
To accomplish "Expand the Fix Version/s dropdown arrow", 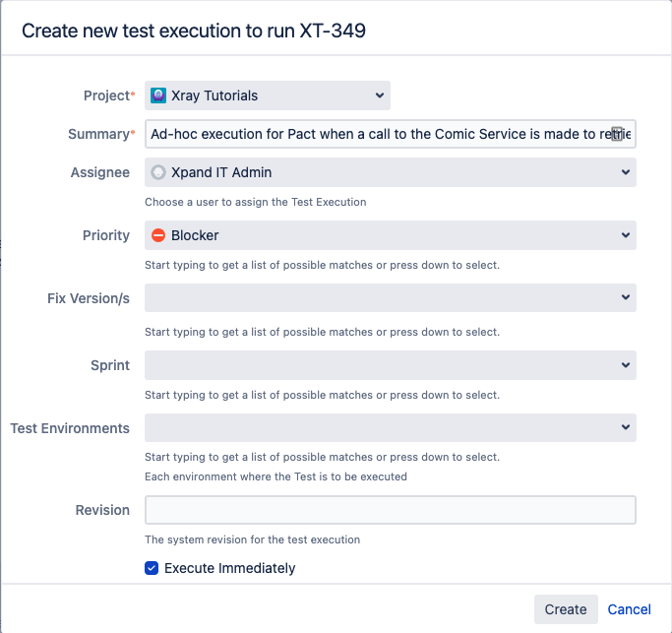I will point(626,297).
